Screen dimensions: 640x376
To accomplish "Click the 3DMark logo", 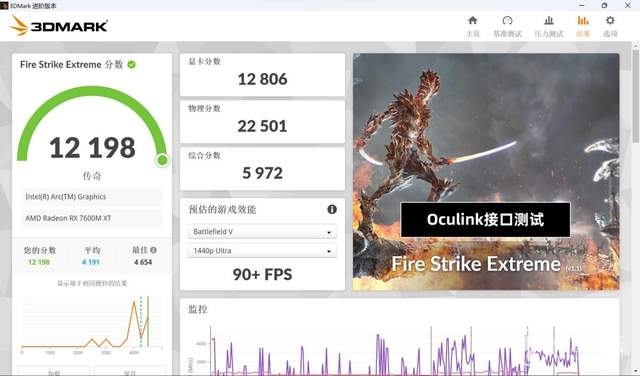I will [x=59, y=26].
